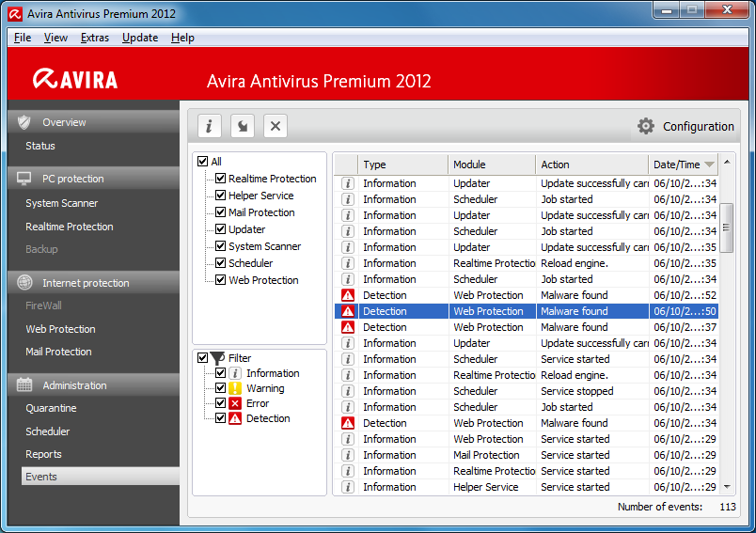
Task: Click the Action column header
Action: [x=591, y=165]
